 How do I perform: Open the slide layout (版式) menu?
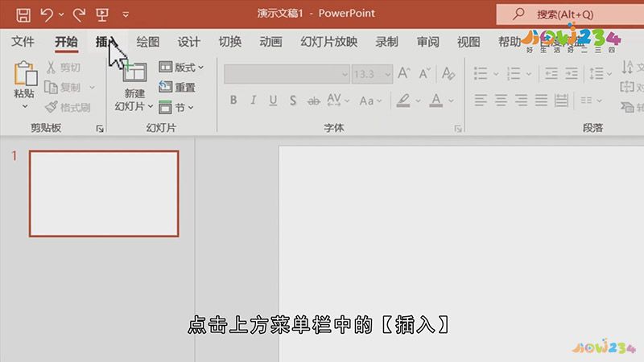coord(181,68)
